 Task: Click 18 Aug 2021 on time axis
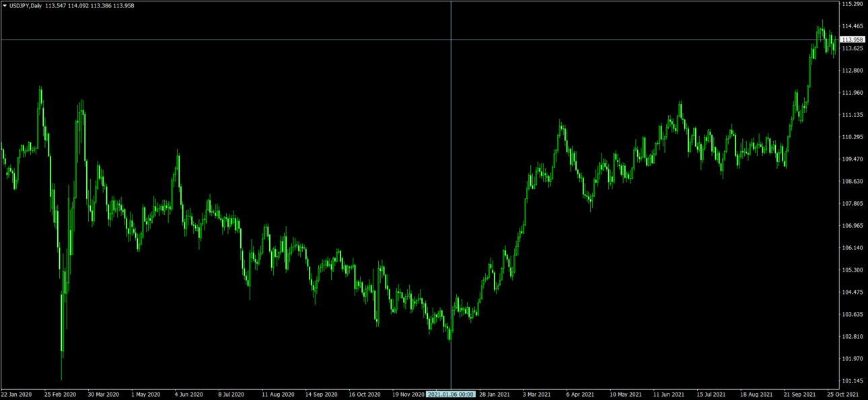(756, 395)
